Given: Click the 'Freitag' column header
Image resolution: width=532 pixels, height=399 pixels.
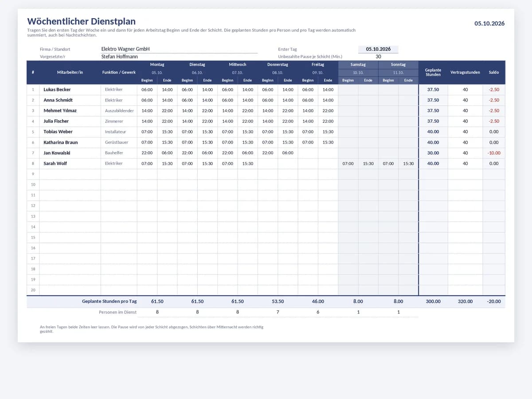Looking at the screenshot, I should 318,65.
